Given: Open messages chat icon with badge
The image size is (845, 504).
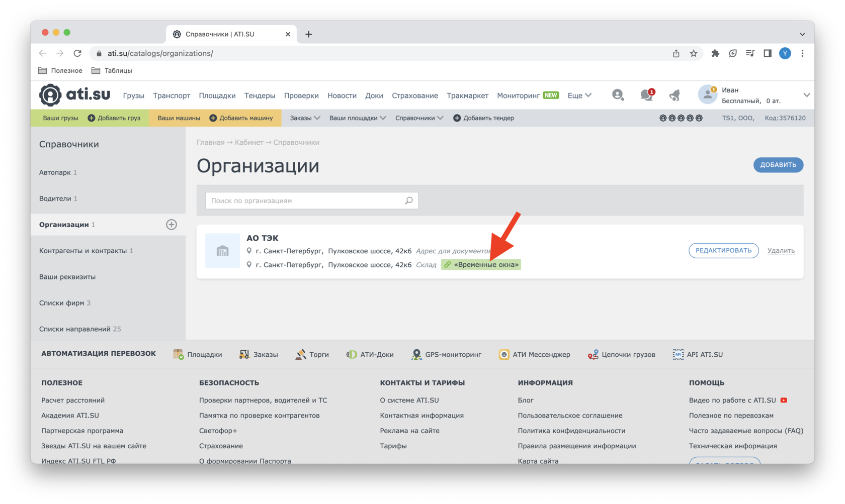Looking at the screenshot, I should tap(647, 94).
